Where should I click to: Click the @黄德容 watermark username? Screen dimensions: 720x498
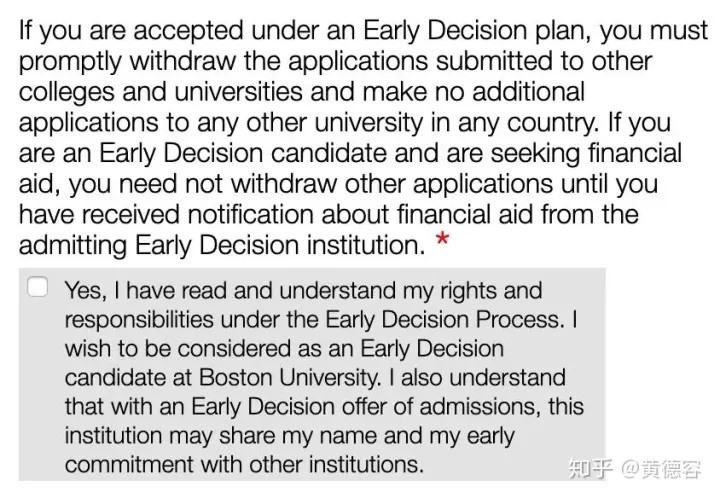click(x=661, y=469)
